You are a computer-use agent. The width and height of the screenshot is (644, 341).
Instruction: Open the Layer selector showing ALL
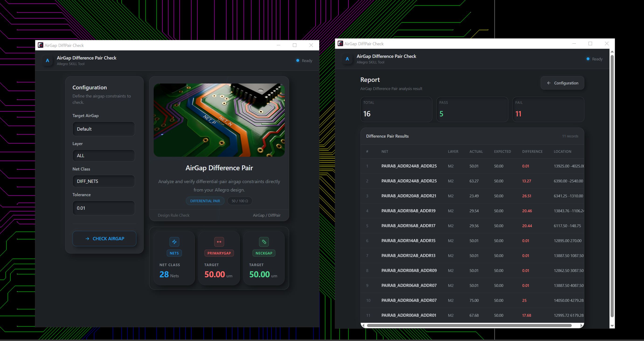tap(104, 156)
